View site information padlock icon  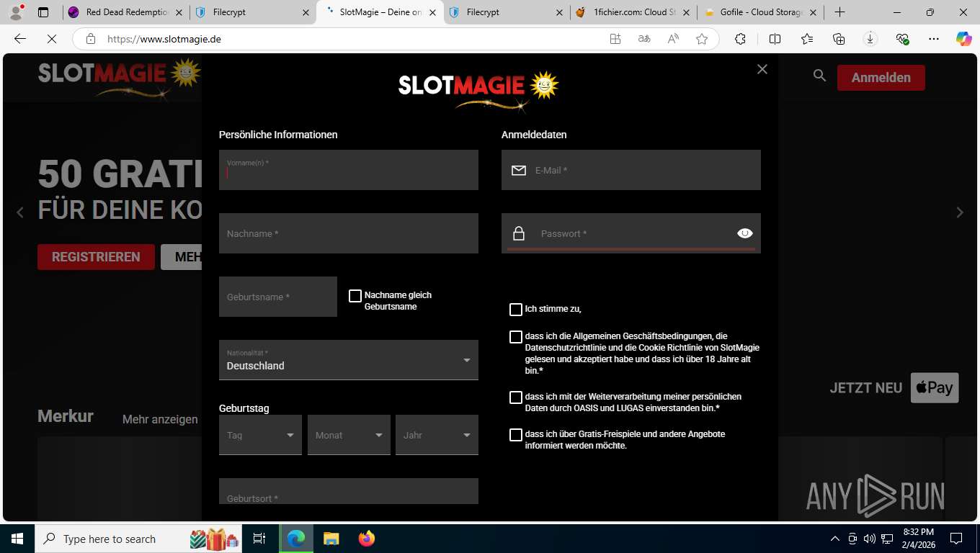(90, 39)
